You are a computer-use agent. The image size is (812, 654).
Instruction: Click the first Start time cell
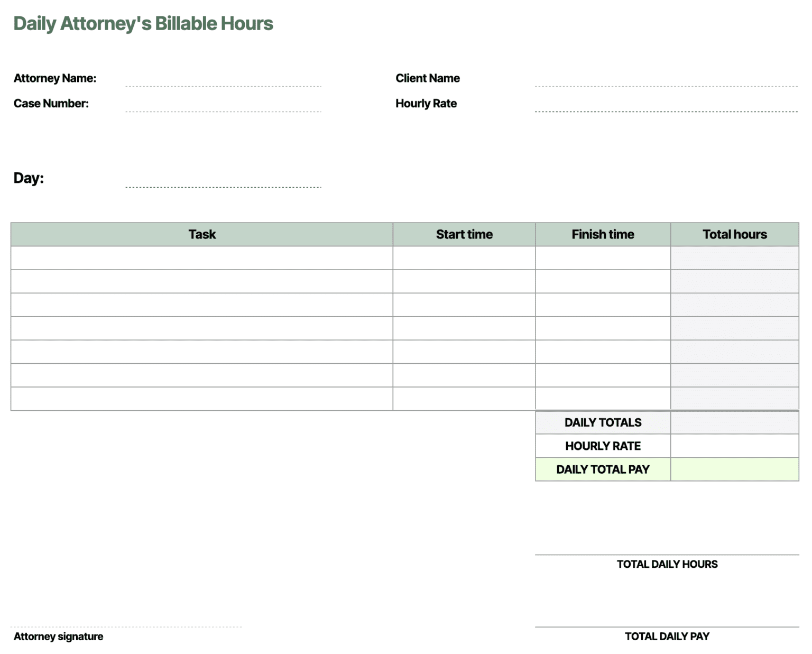[x=464, y=257]
